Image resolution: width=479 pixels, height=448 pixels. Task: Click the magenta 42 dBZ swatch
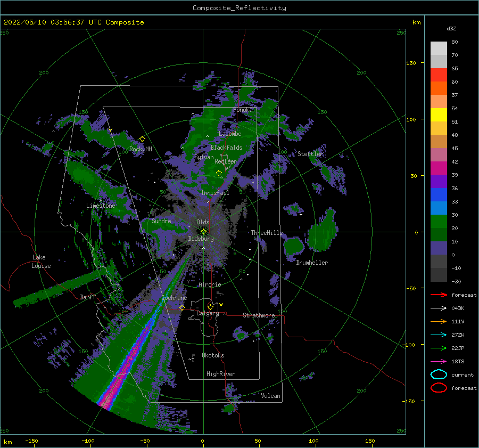[x=439, y=168]
